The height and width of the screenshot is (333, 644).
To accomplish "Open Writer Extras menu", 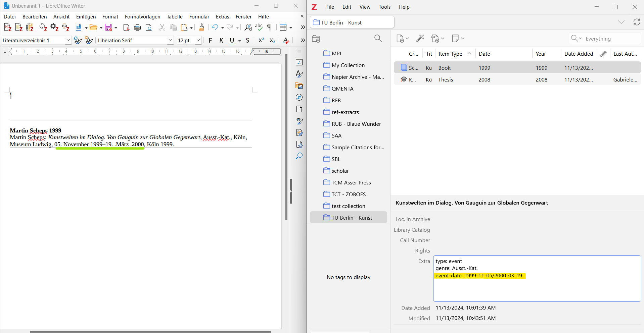I will coord(222,17).
